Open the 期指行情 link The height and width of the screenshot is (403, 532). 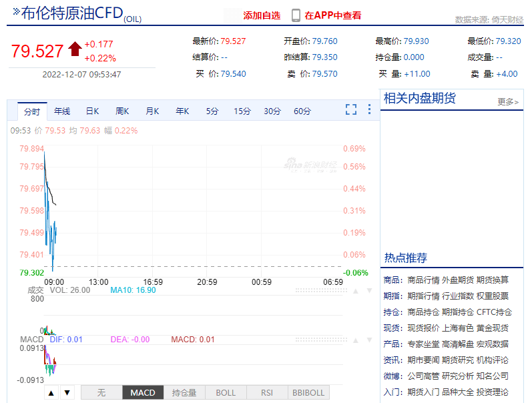coord(423,296)
